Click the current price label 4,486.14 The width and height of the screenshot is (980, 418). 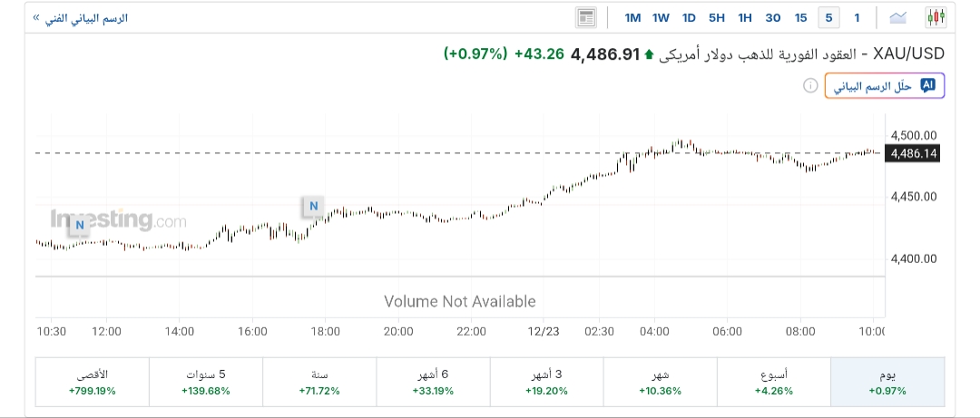[915, 153]
